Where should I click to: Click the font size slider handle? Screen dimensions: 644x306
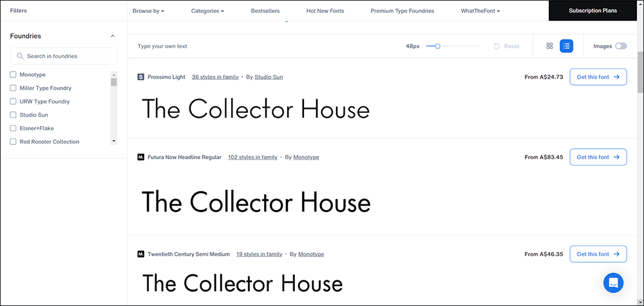pos(437,46)
